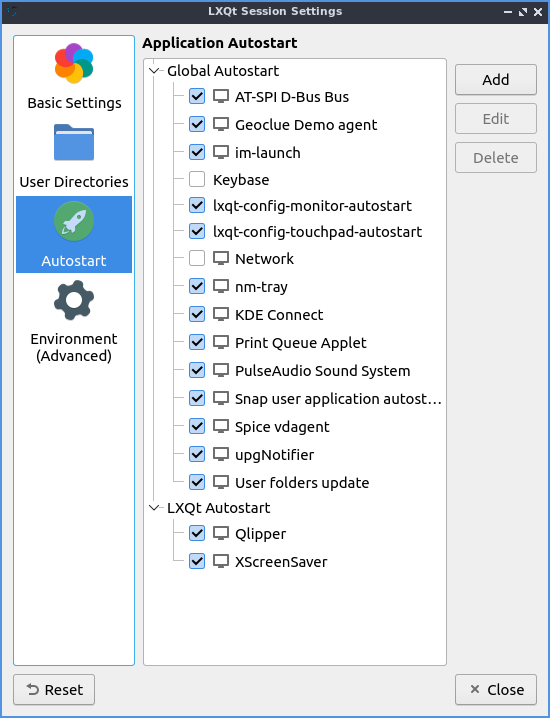Select Snap user application autostart entry
This screenshot has width=550, height=718.
click(338, 399)
